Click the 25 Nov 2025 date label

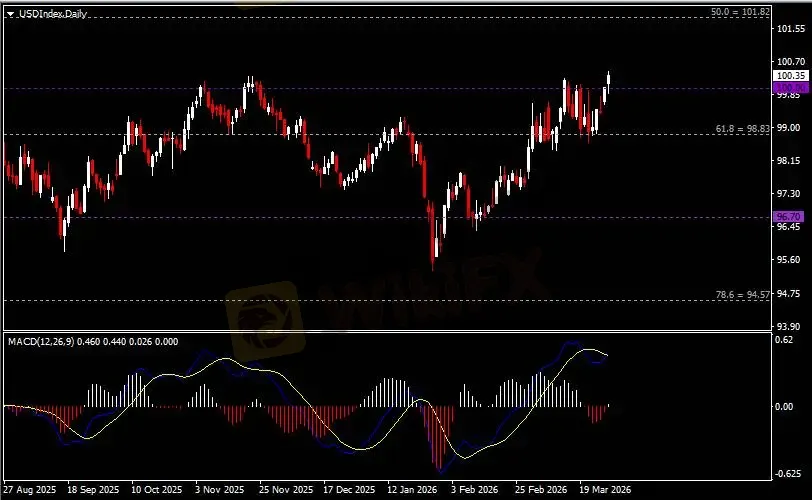pos(286,490)
